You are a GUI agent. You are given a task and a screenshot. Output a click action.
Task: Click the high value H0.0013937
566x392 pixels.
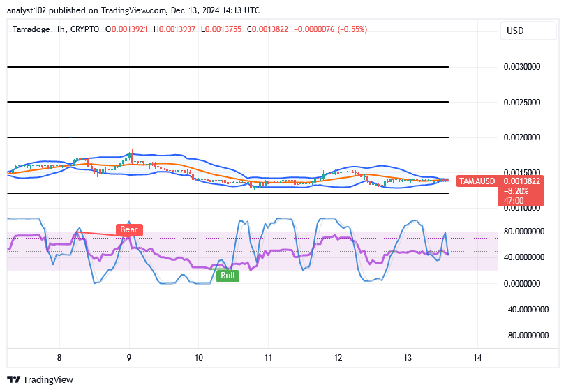tap(174, 29)
